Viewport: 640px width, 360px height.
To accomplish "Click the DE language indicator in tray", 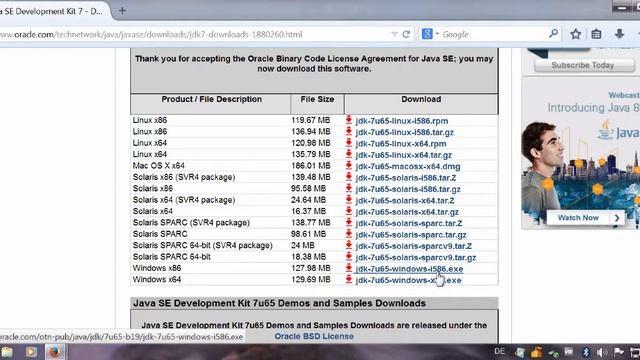I will pos(499,351).
